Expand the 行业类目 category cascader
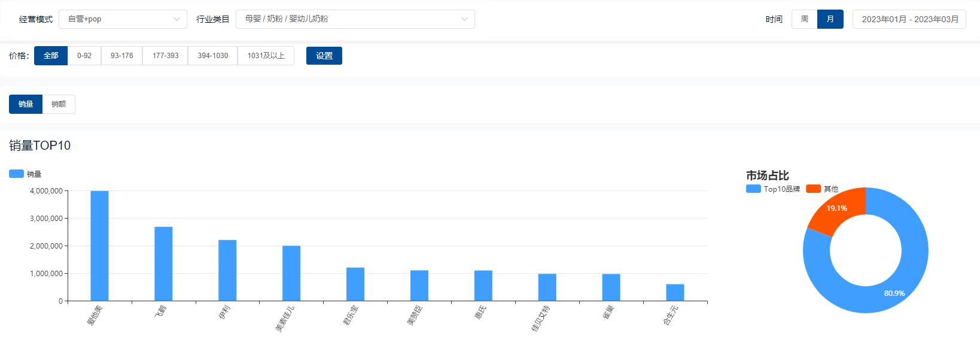This screenshot has height=339, width=980. (x=355, y=19)
